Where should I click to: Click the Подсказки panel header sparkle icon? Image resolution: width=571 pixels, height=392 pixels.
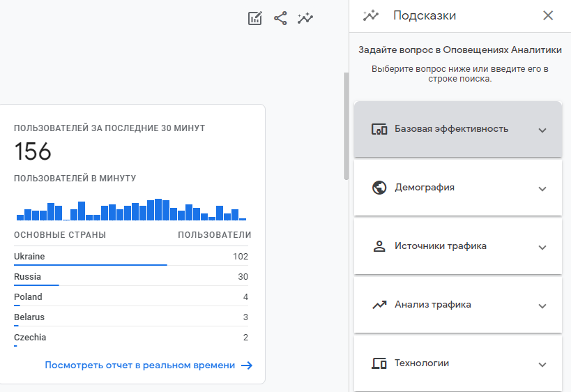(x=371, y=15)
